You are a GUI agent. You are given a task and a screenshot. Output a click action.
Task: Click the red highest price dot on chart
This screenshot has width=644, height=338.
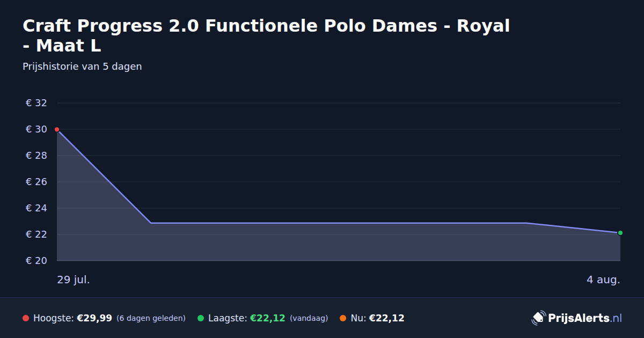[57, 129]
